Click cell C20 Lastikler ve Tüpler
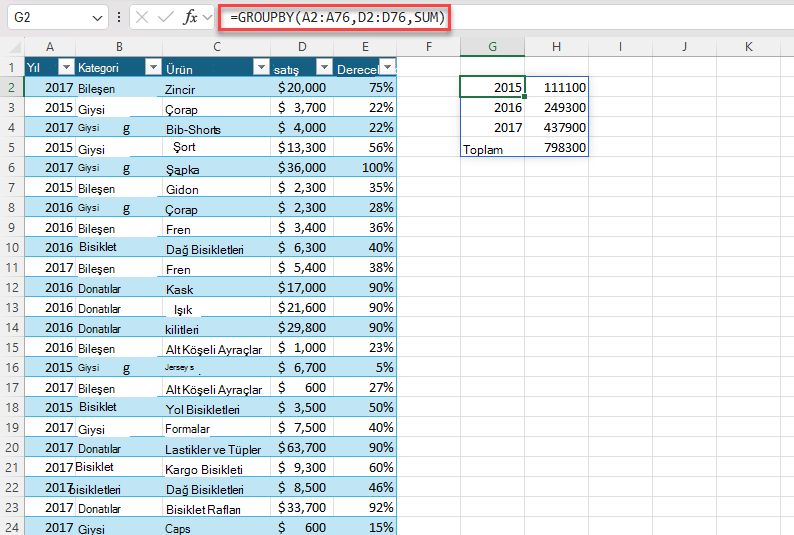Screen dimensions: 794x535 pos(216,448)
